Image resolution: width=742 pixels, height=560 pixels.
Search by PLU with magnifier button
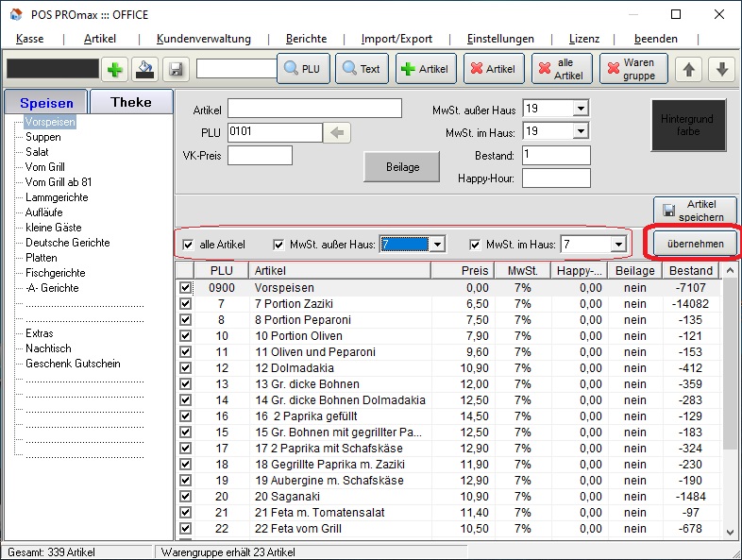(302, 69)
